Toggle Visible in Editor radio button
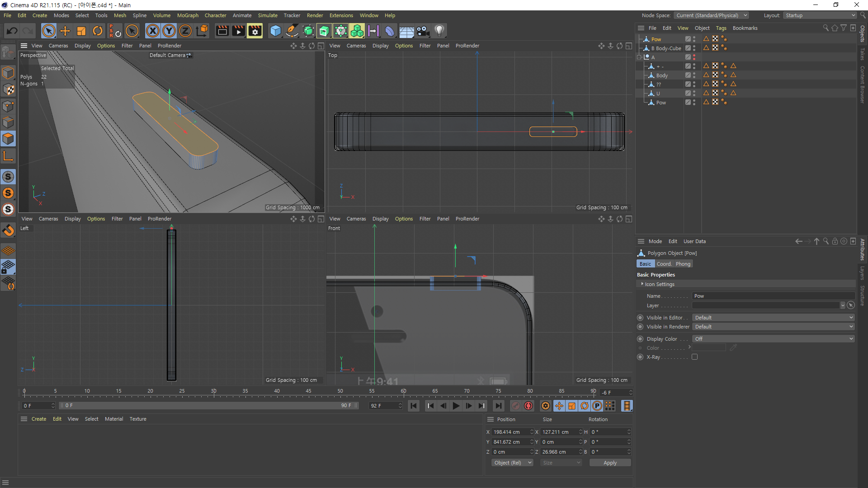 (x=640, y=318)
